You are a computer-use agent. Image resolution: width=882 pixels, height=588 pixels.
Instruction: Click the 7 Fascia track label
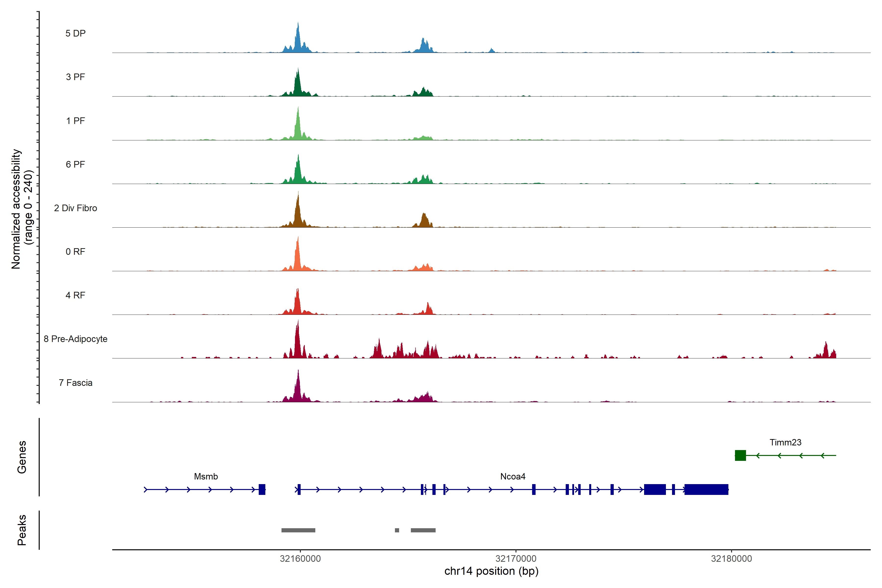point(75,383)
